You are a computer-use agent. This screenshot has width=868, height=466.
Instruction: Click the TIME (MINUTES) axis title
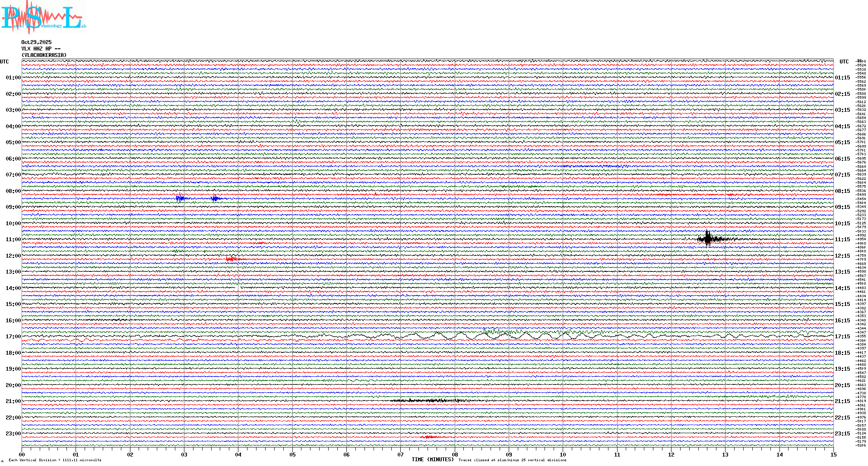click(432, 460)
